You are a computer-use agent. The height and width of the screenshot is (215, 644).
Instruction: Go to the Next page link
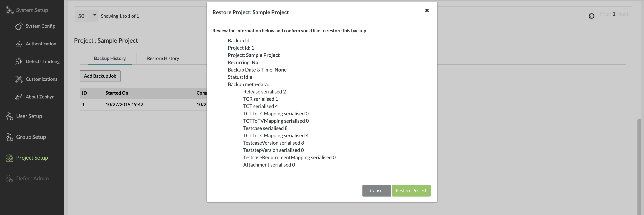[622, 14]
